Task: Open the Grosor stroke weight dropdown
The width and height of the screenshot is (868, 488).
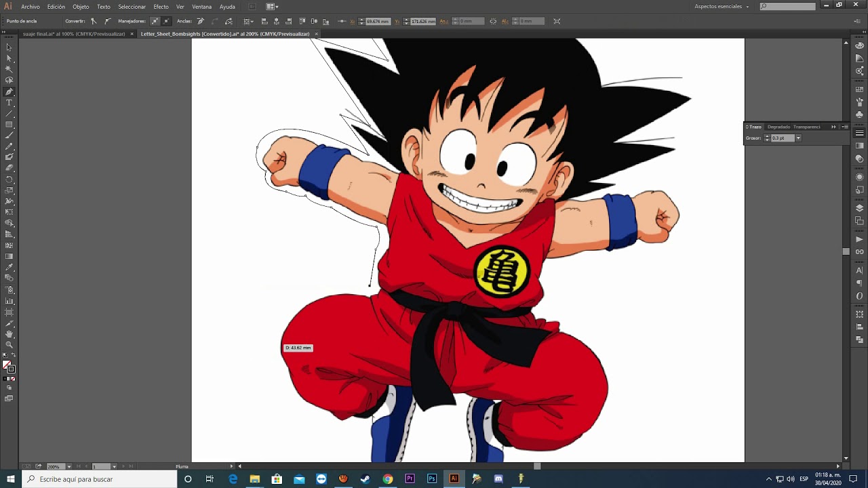Action: pos(798,138)
